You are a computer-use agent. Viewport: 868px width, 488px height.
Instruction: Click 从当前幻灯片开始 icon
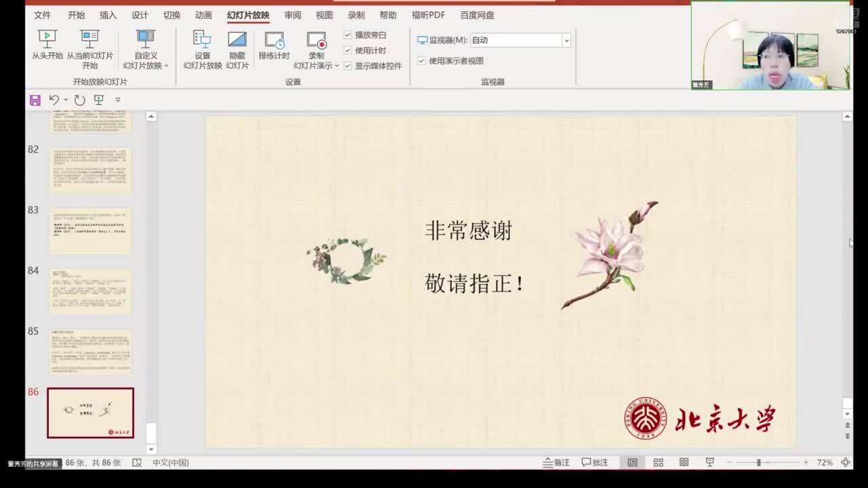(90, 39)
